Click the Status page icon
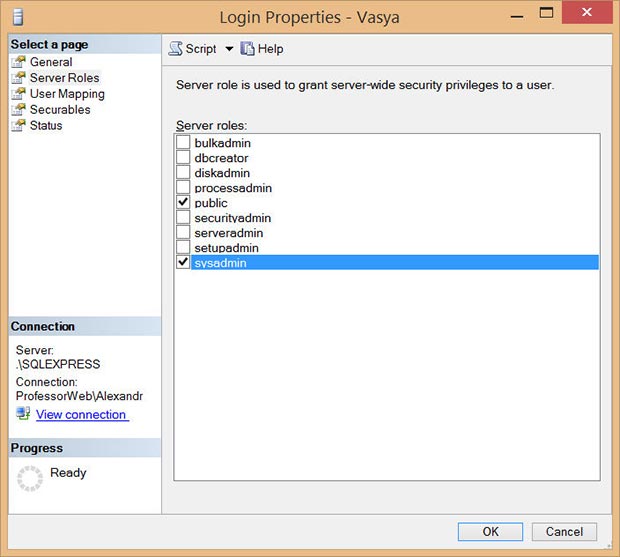Viewport: 620px width, 557px height. pyautogui.click(x=18, y=125)
